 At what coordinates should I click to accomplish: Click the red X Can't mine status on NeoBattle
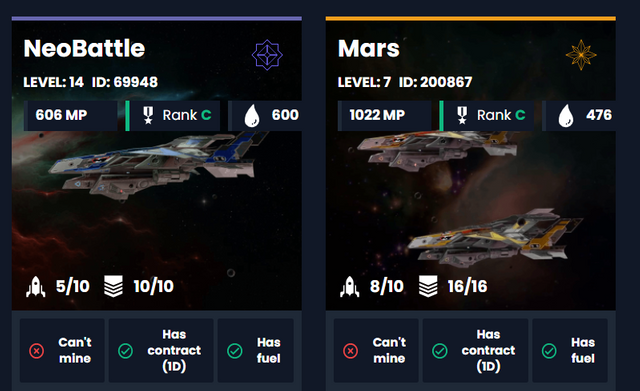(x=62, y=351)
